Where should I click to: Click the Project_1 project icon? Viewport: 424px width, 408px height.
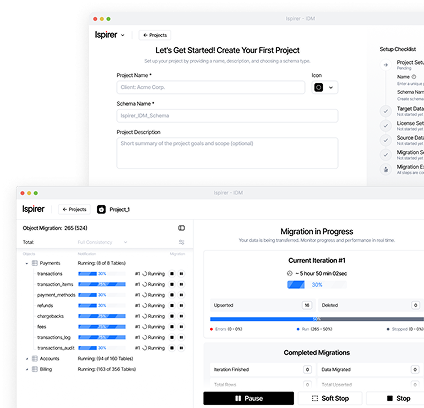tap(101, 209)
